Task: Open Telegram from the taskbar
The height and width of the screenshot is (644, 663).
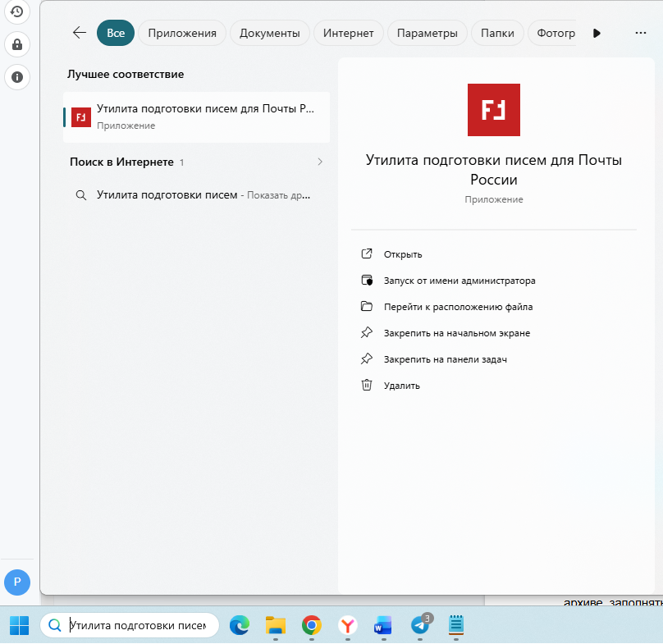Action: tap(420, 625)
